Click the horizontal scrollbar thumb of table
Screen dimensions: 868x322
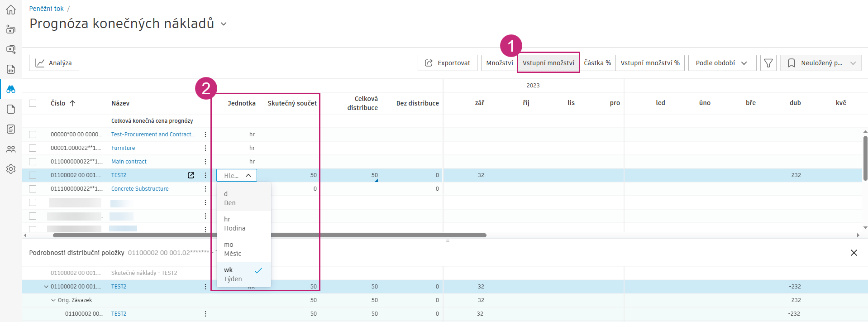click(x=269, y=235)
